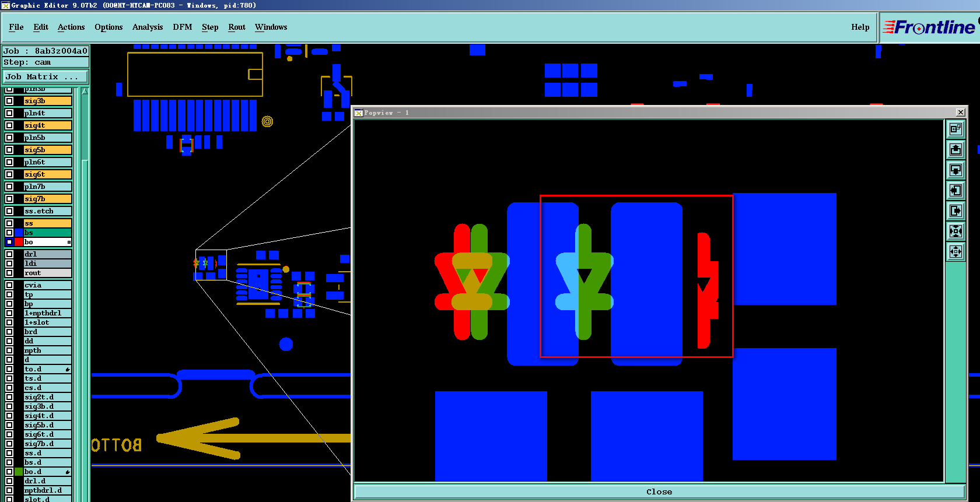Open the Windows menu
980x502 pixels.
tap(271, 27)
